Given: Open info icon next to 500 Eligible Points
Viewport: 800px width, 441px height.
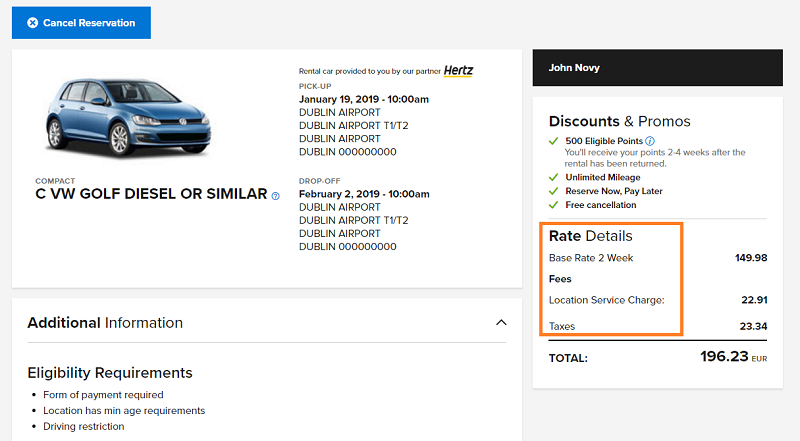Looking at the screenshot, I should tap(649, 141).
